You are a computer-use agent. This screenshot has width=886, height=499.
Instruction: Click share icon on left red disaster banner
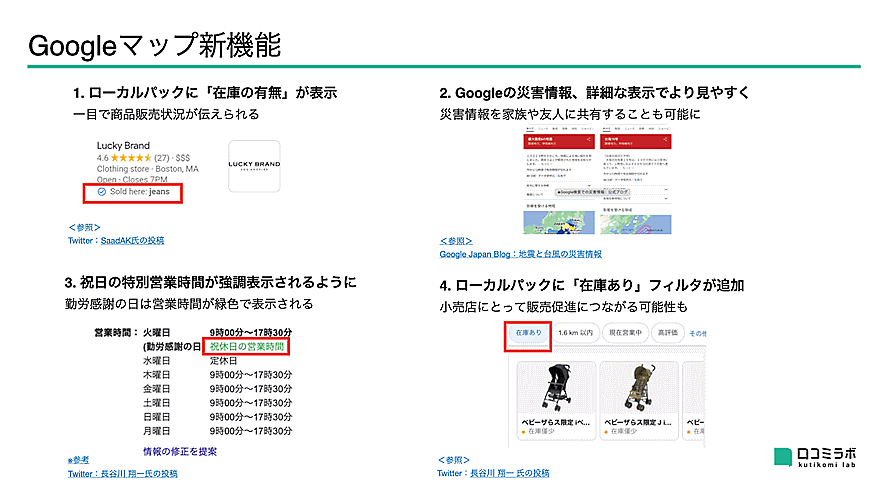tap(590, 140)
